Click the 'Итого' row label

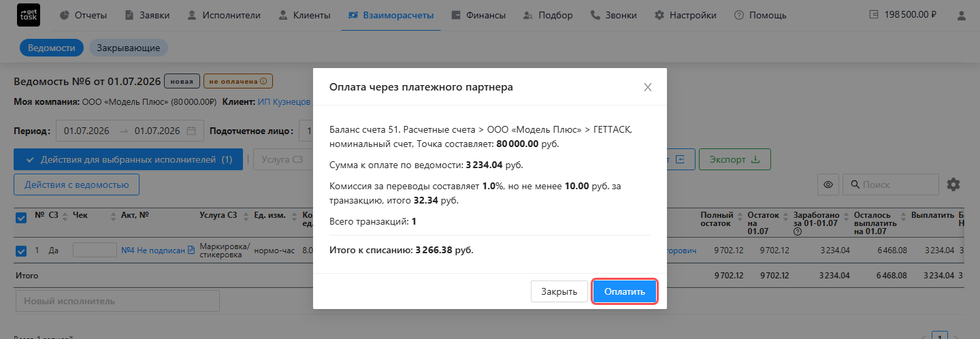click(x=27, y=276)
